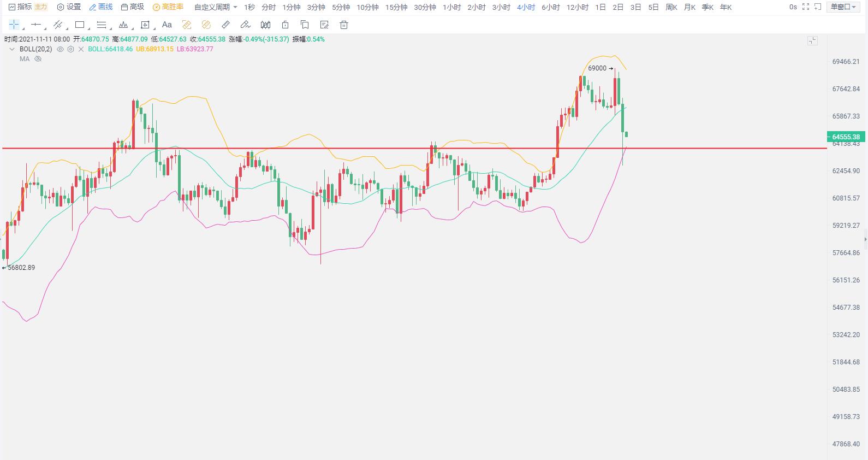Open the 单窗口 window layout dropdown
This screenshot has height=460, width=868.
[843, 7]
